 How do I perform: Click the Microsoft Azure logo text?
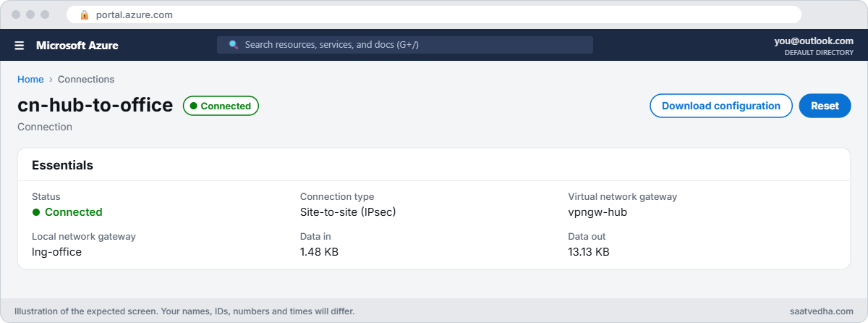click(77, 46)
